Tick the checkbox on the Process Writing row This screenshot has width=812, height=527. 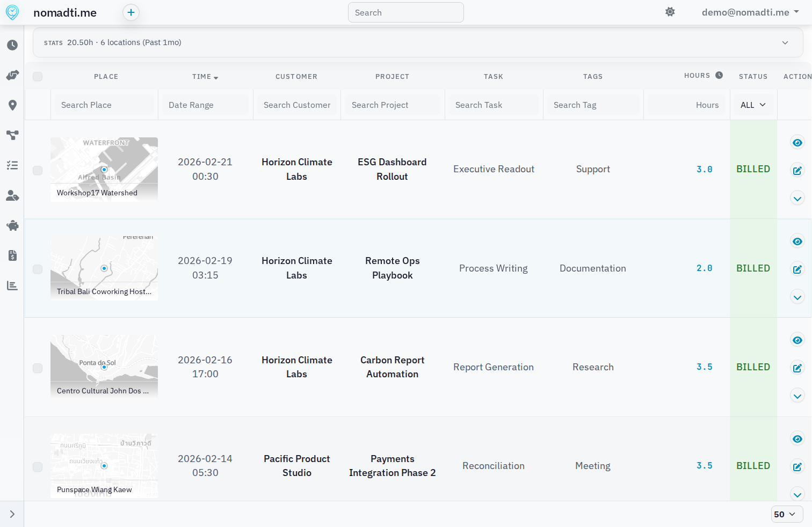pos(38,268)
